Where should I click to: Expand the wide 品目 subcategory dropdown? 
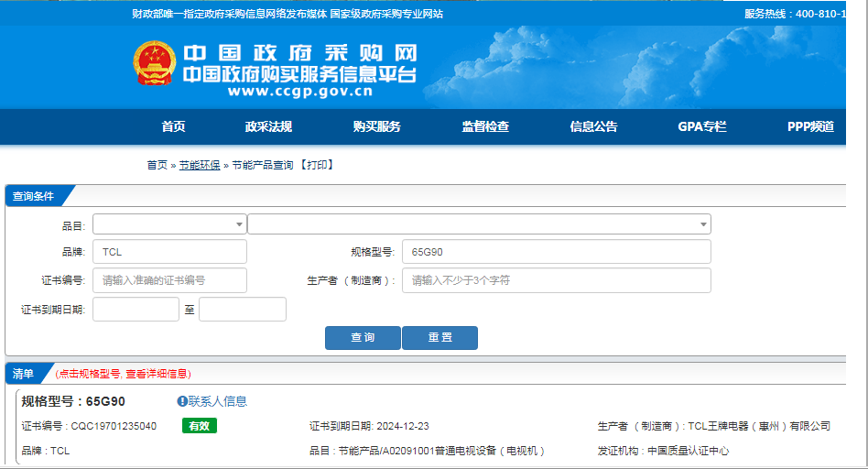click(480, 224)
